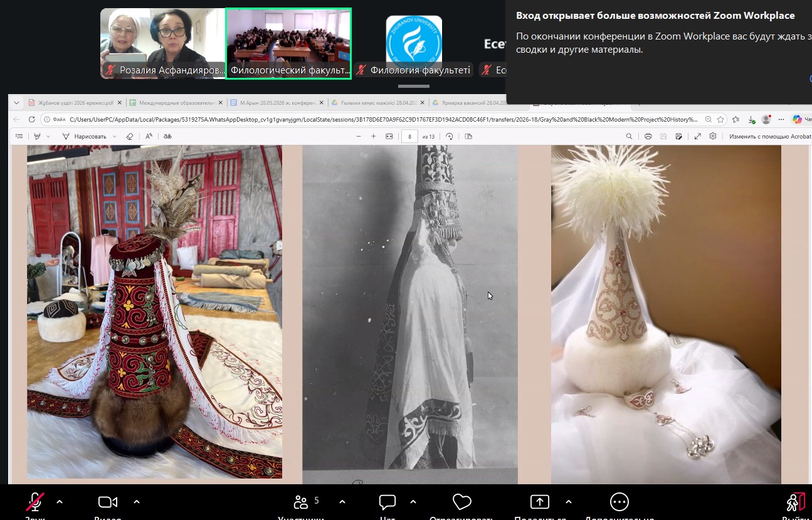This screenshot has height=520, width=812.
Task: Close the Ғылыми кеңес мәжілісі tab
Action: click(423, 103)
